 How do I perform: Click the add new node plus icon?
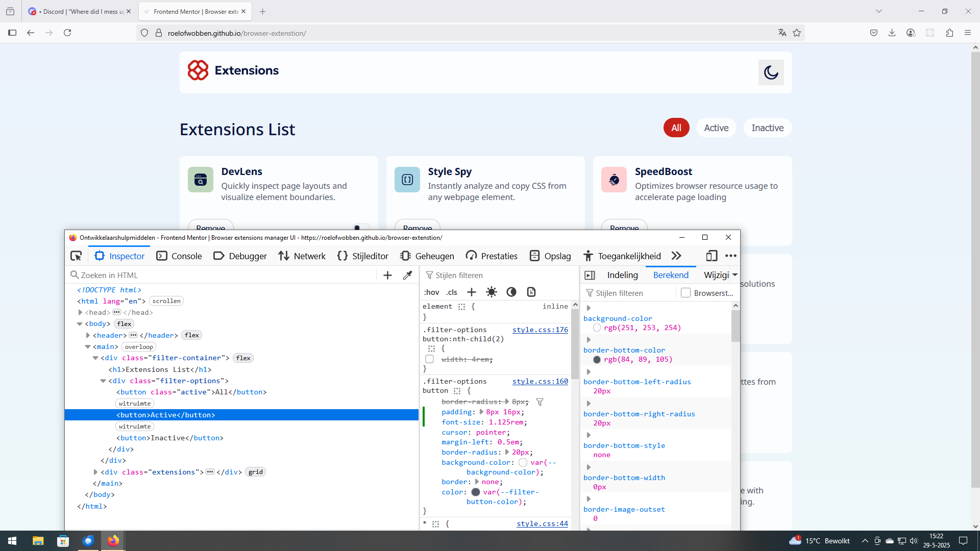click(387, 275)
